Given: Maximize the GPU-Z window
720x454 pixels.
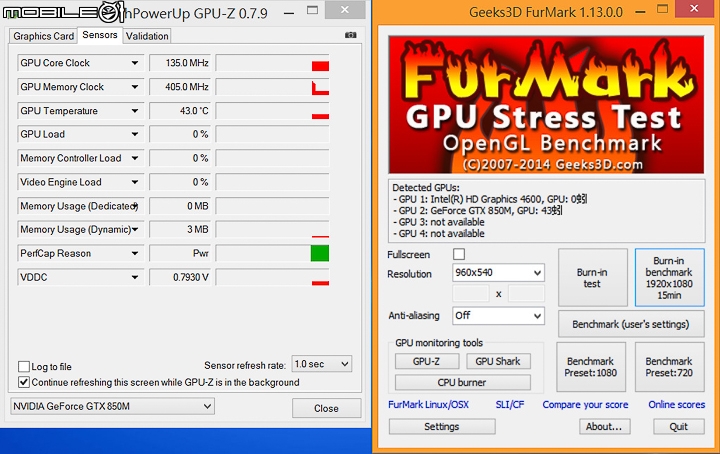Looking at the screenshot, I should pyautogui.click(x=312, y=10).
